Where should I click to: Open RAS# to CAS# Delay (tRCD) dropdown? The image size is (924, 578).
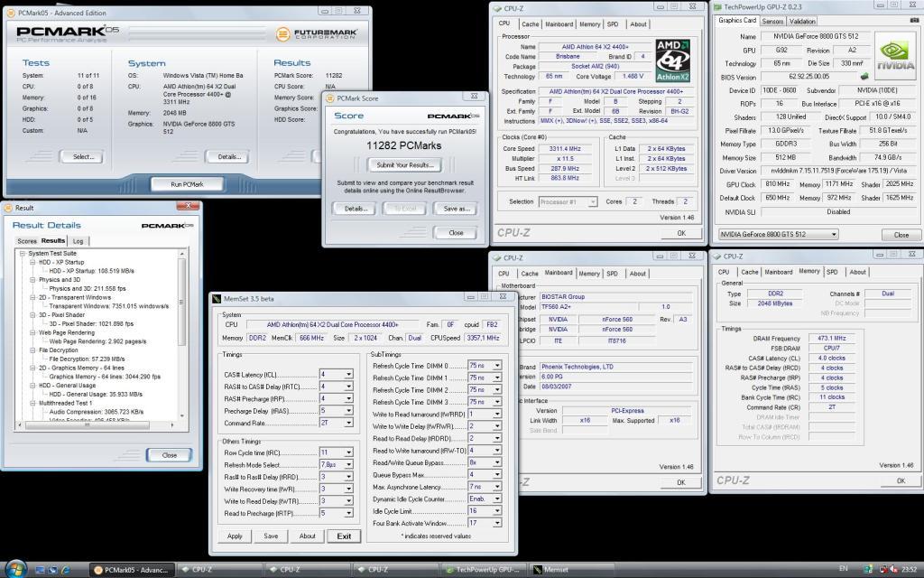click(x=349, y=387)
